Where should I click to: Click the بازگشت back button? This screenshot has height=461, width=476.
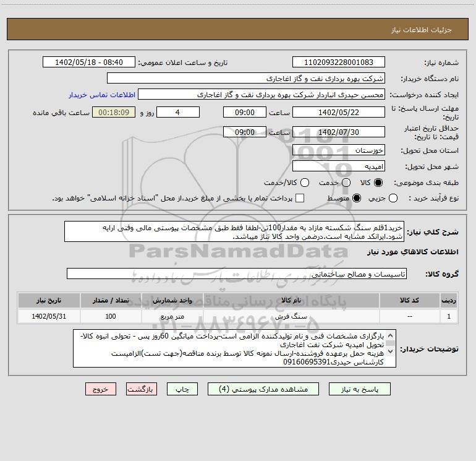142,389
